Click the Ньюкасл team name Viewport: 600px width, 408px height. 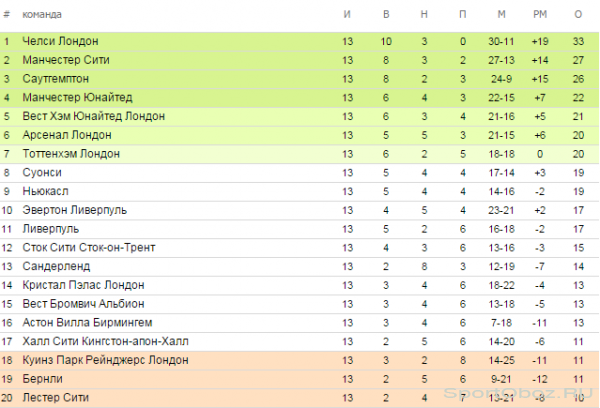click(x=45, y=191)
